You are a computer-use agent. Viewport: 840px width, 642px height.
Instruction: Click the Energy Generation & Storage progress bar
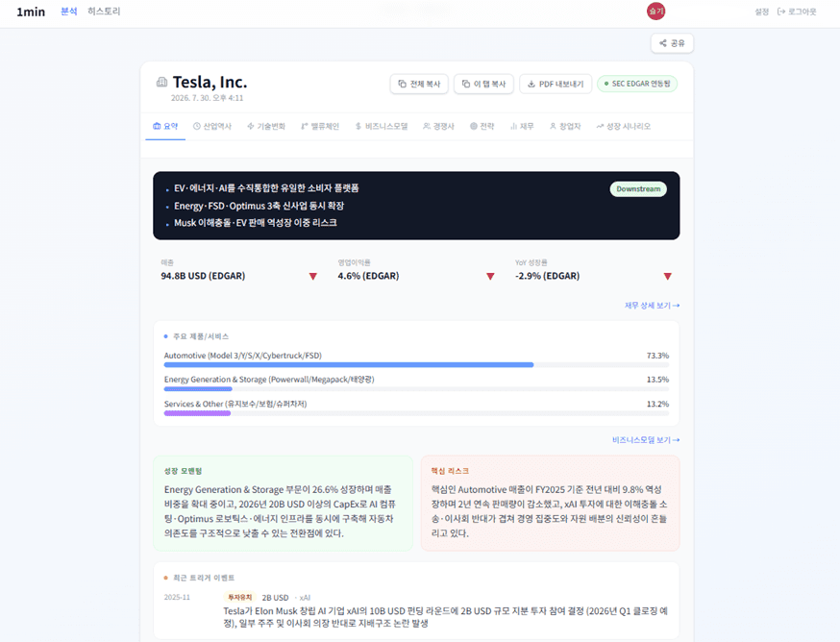click(416, 389)
